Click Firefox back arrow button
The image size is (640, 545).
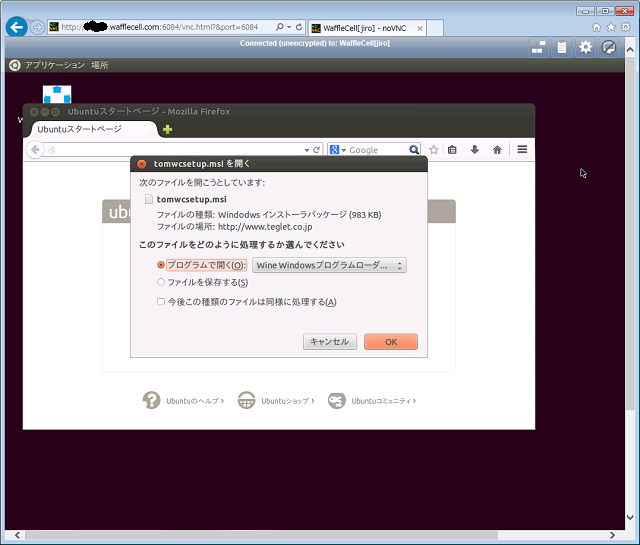(x=35, y=150)
